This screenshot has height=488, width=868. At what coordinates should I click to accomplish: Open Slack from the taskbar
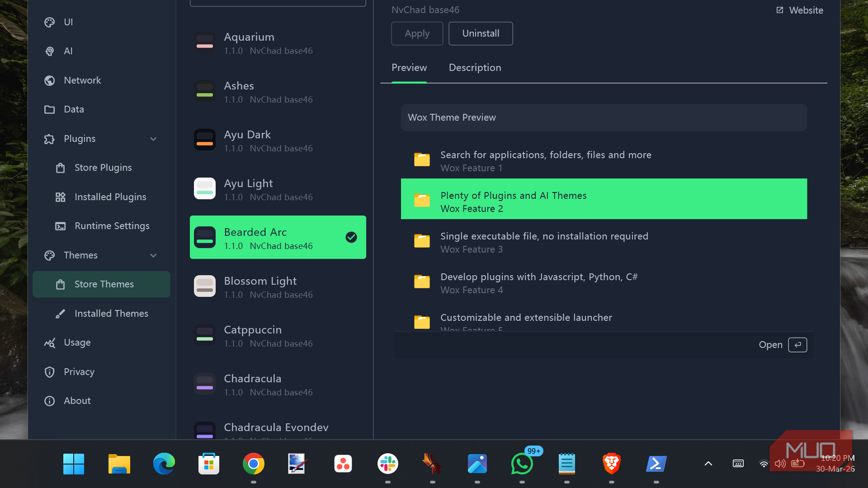pos(387,464)
